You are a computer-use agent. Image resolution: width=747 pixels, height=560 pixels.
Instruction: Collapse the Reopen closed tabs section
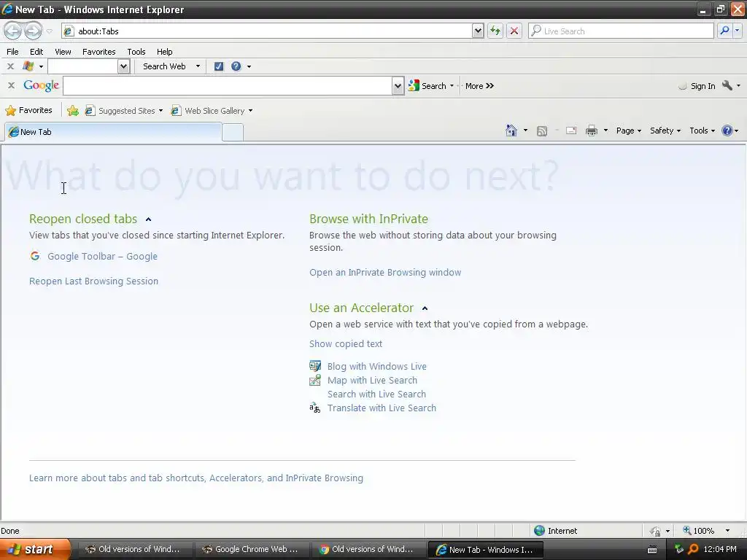point(148,219)
